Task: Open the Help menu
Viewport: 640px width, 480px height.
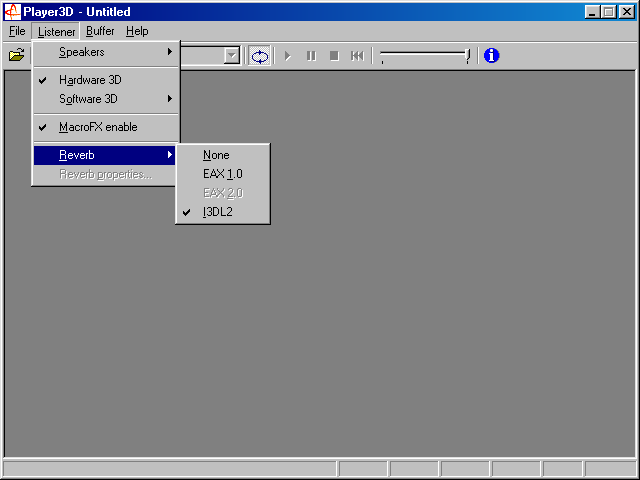Action: pyautogui.click(x=137, y=32)
